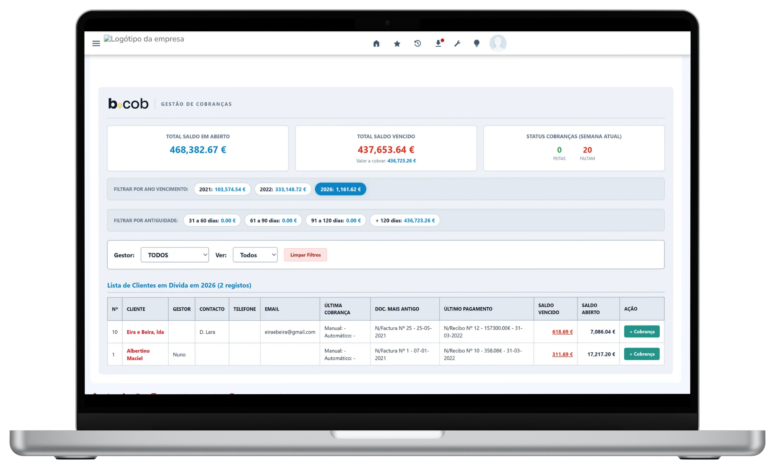Click the lightbulb tips icon

(476, 44)
